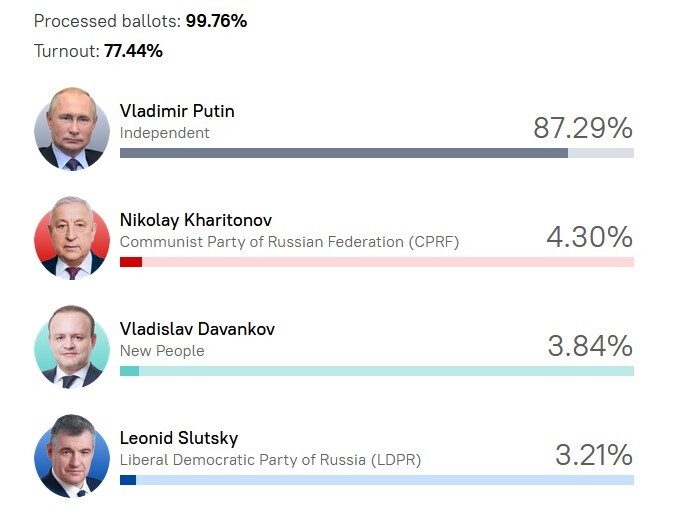The image size is (680, 518).
Task: Click the Leonid Slutsky name
Action: pos(179,438)
